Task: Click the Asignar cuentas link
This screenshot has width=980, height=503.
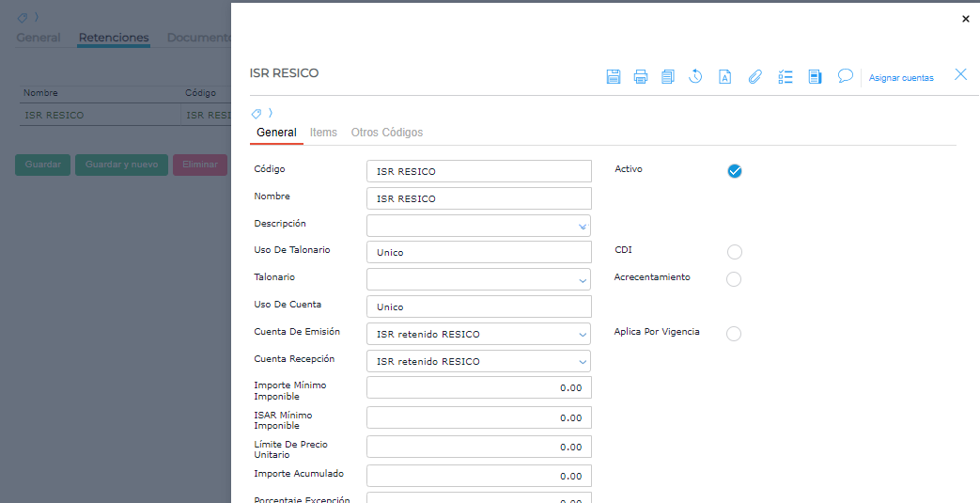Action: tap(901, 78)
